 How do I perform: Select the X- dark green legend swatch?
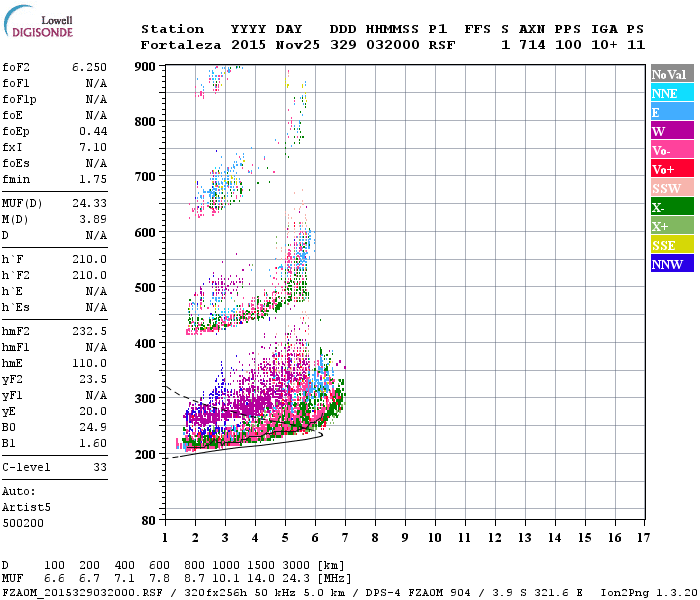671,207
